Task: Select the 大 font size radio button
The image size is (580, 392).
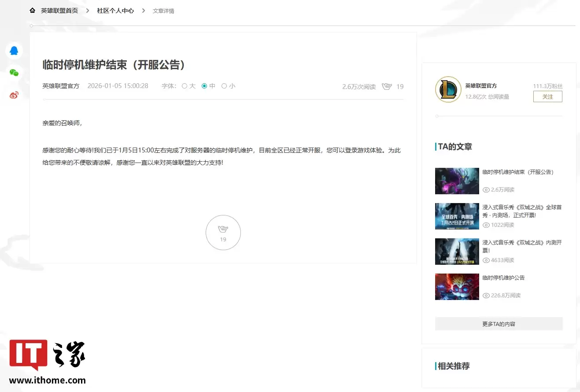Action: [x=185, y=86]
